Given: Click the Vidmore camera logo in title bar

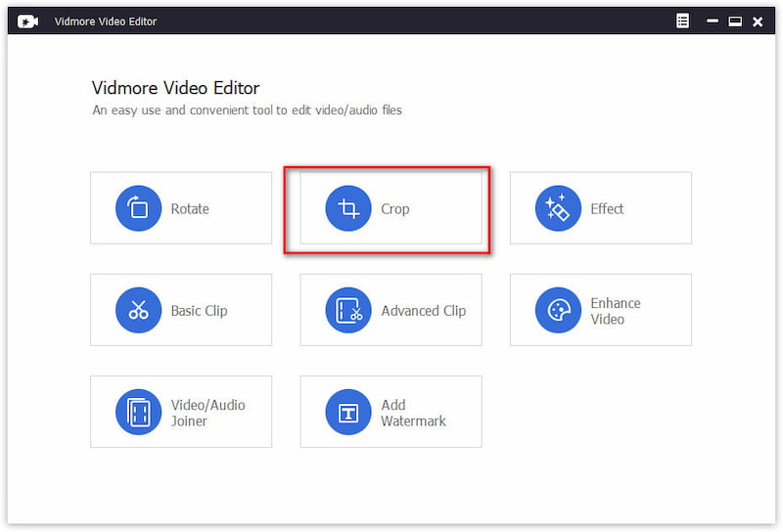Looking at the screenshot, I should 27,22.
